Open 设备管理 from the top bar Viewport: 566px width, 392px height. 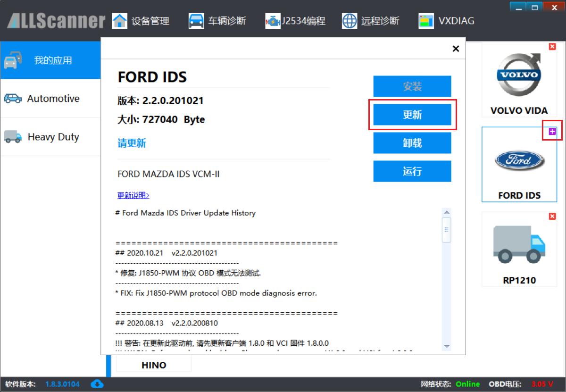[x=141, y=21]
